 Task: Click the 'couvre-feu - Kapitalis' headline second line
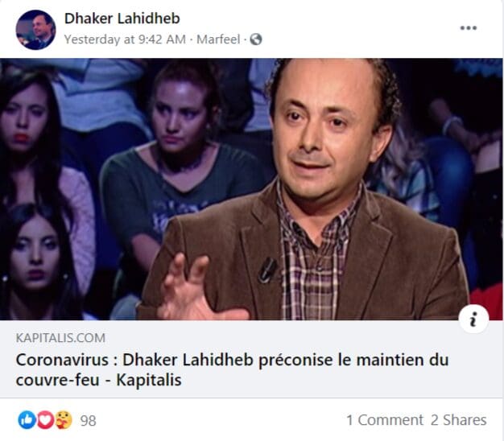click(99, 380)
